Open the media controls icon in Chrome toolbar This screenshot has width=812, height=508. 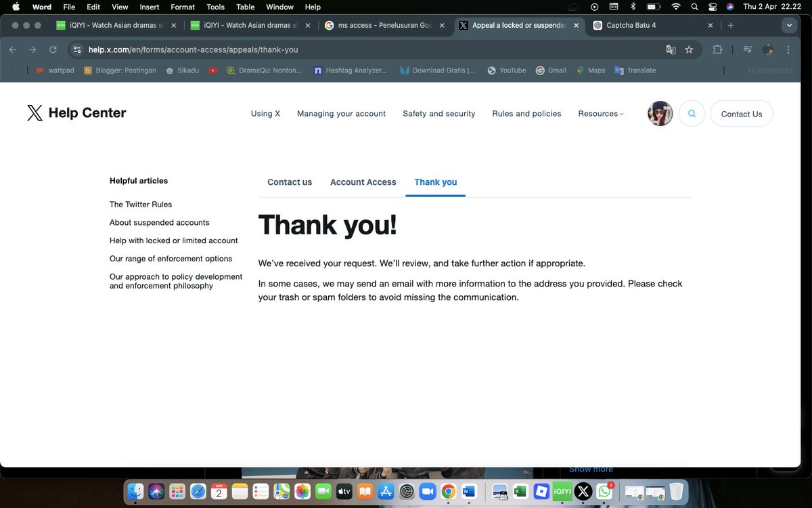click(748, 49)
